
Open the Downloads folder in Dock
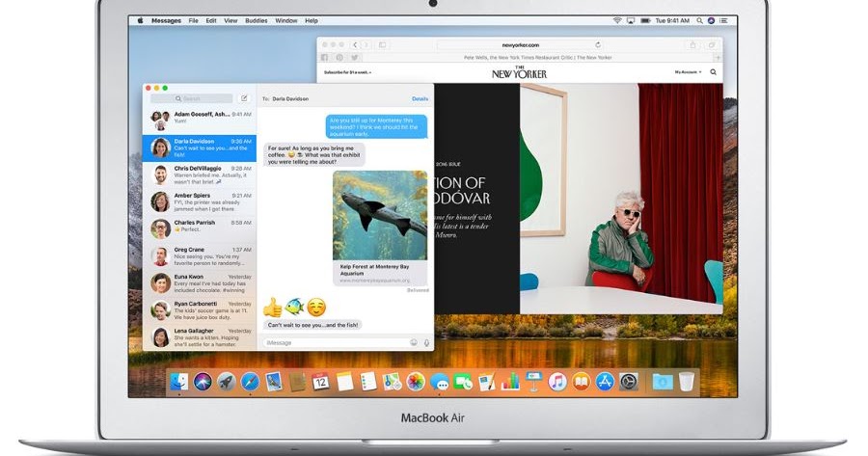[x=662, y=382]
